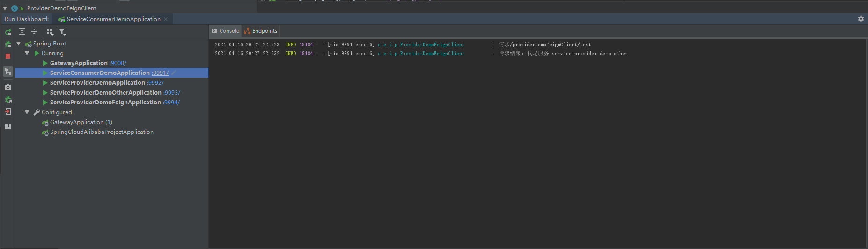The width and height of the screenshot is (868, 249).
Task: Click the c.e.d.p.ProviderDemoFeignClient logger on first log line
Action: (x=421, y=45)
